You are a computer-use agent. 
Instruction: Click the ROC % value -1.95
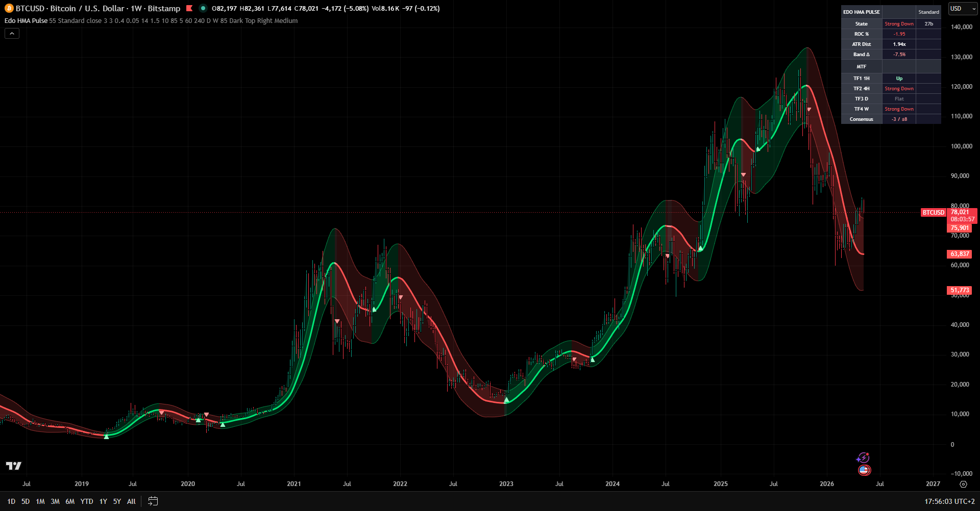coord(899,34)
